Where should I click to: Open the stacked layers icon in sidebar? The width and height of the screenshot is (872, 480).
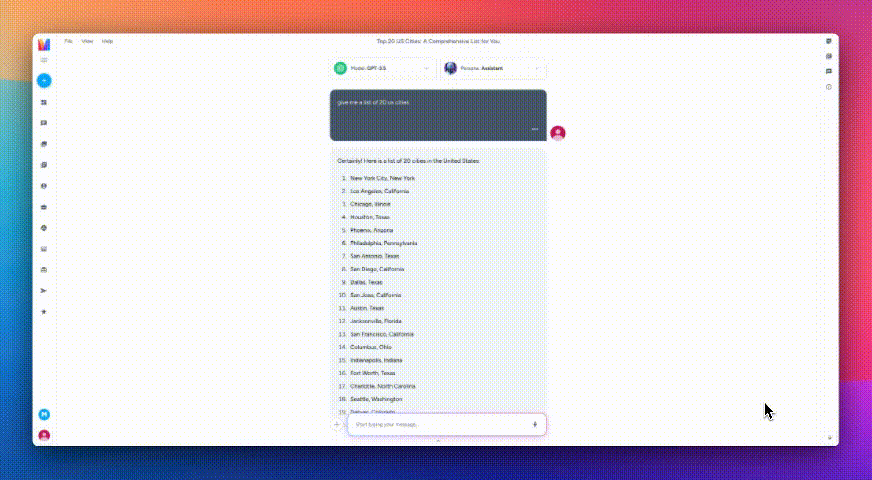click(44, 144)
